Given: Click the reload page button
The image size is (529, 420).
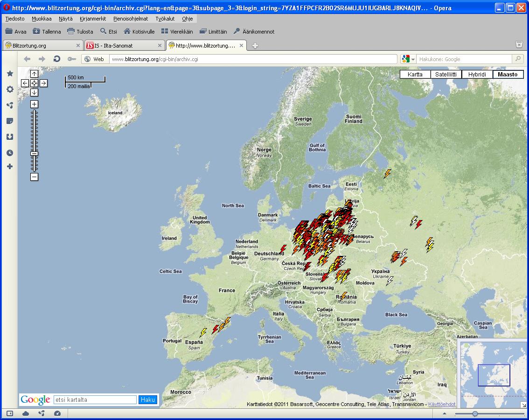Looking at the screenshot, I should point(57,59).
